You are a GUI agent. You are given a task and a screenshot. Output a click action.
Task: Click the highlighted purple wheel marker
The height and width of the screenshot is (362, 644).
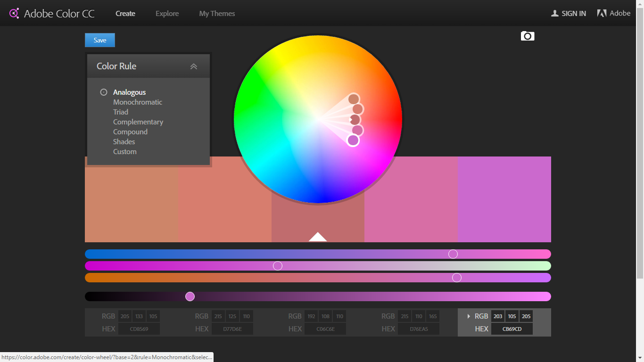[353, 140]
